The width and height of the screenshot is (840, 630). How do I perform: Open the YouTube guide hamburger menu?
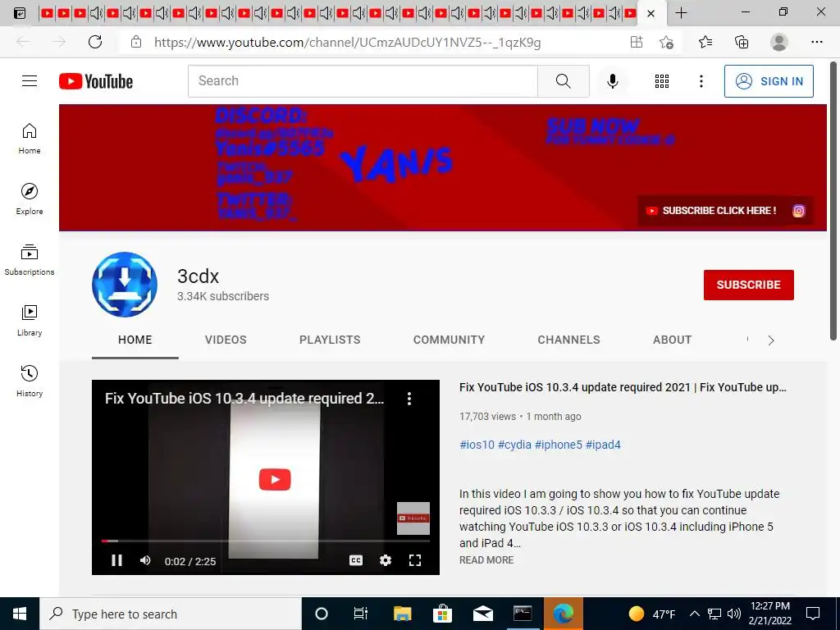[x=30, y=81]
